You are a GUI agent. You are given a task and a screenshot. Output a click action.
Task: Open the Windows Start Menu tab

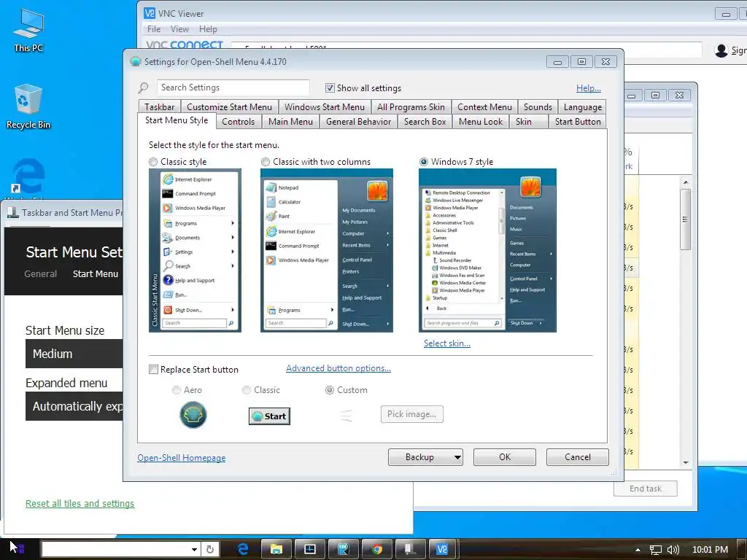(325, 107)
